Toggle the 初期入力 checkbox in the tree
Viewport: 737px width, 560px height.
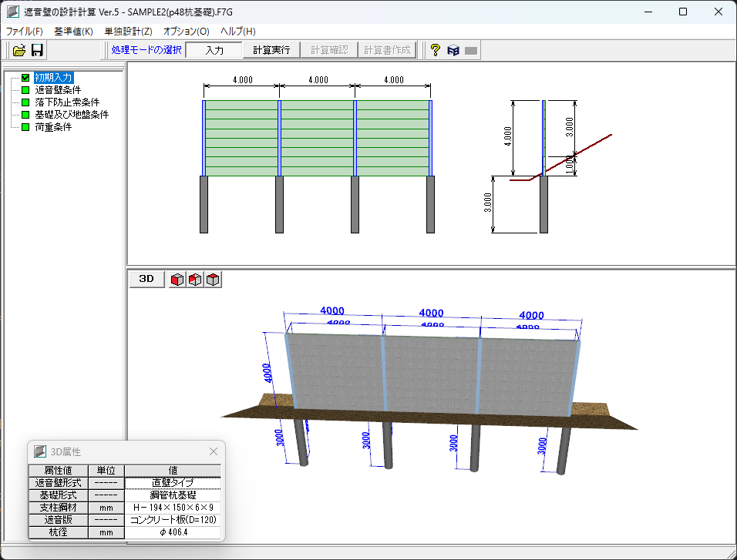25,78
